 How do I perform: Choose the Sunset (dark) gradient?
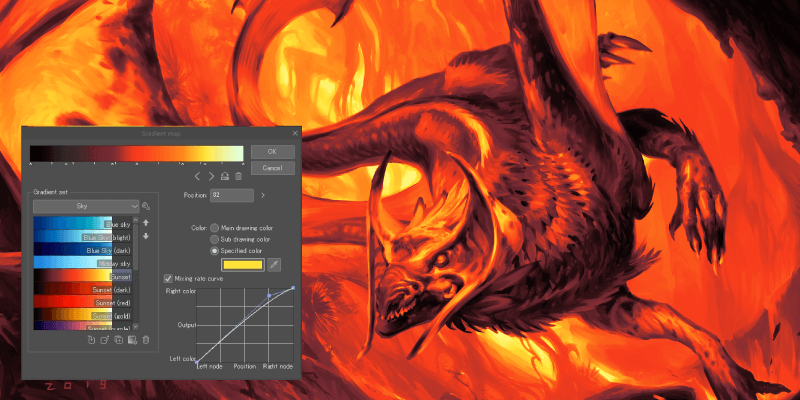click(x=83, y=289)
